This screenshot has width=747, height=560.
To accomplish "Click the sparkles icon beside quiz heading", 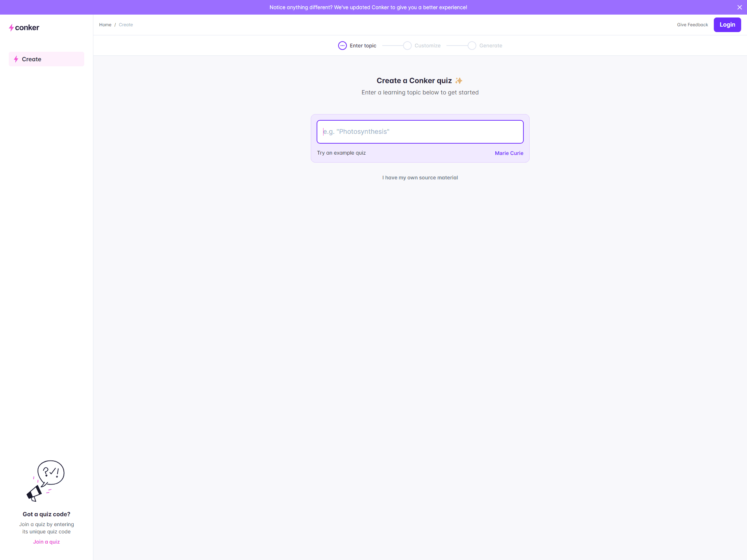I will coord(459,81).
